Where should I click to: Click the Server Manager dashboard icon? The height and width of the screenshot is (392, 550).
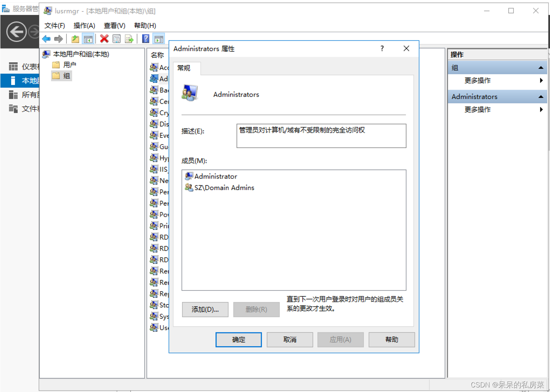click(x=13, y=67)
